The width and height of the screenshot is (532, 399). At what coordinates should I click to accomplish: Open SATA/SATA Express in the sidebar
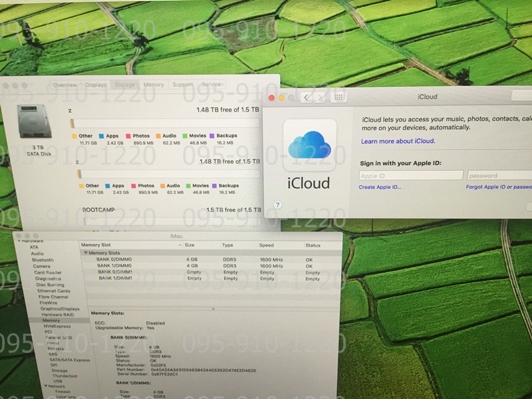(x=70, y=360)
